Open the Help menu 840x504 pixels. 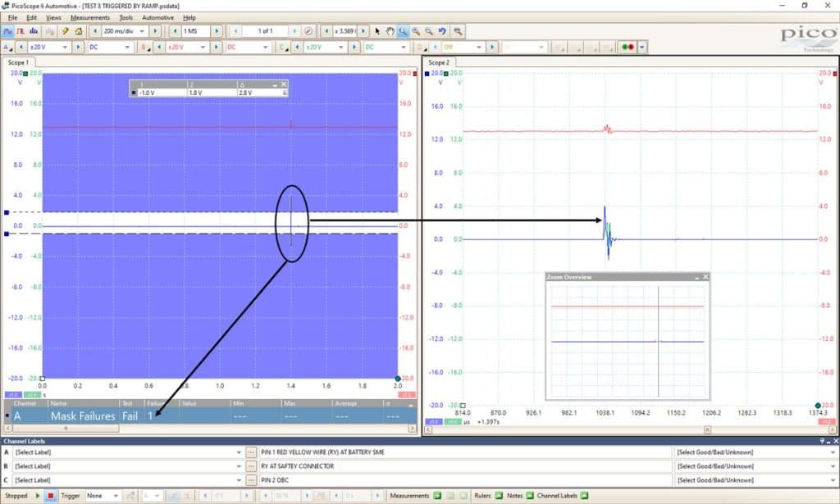tap(189, 18)
